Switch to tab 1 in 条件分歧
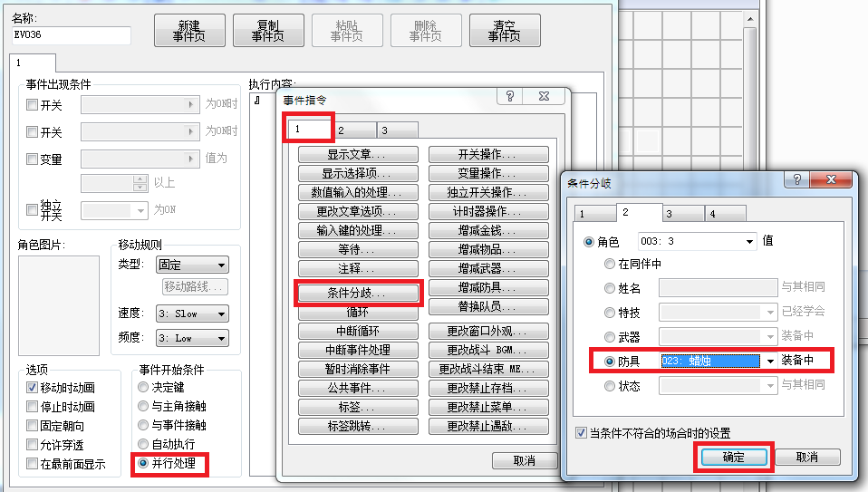Screen dimensions: 868x492 595,214
